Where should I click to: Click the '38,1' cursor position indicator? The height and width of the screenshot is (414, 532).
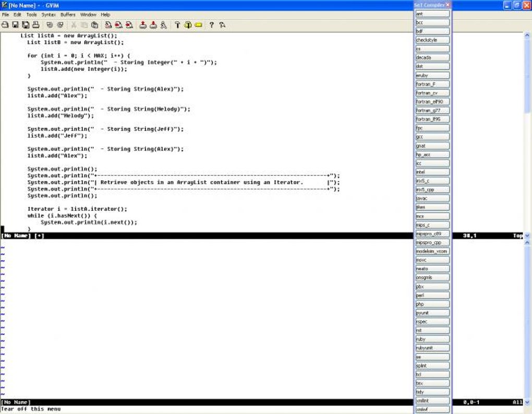[469, 235]
